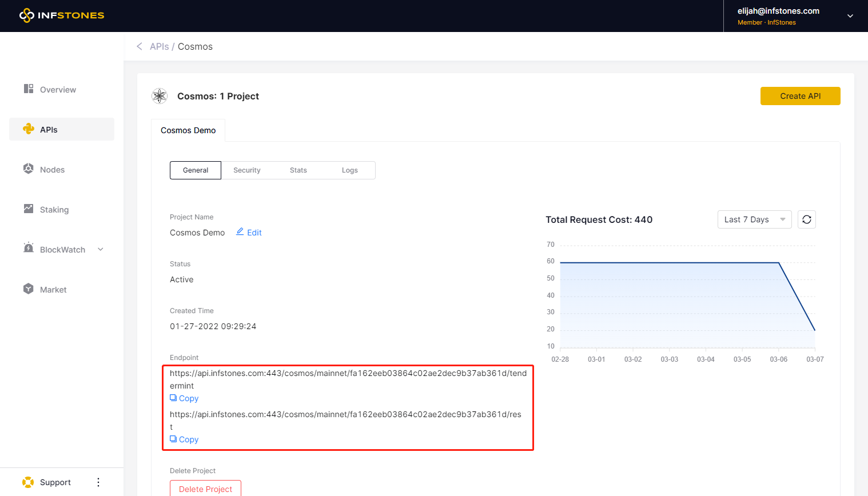Open Nodes in the sidebar
The height and width of the screenshot is (496, 868).
[62, 169]
